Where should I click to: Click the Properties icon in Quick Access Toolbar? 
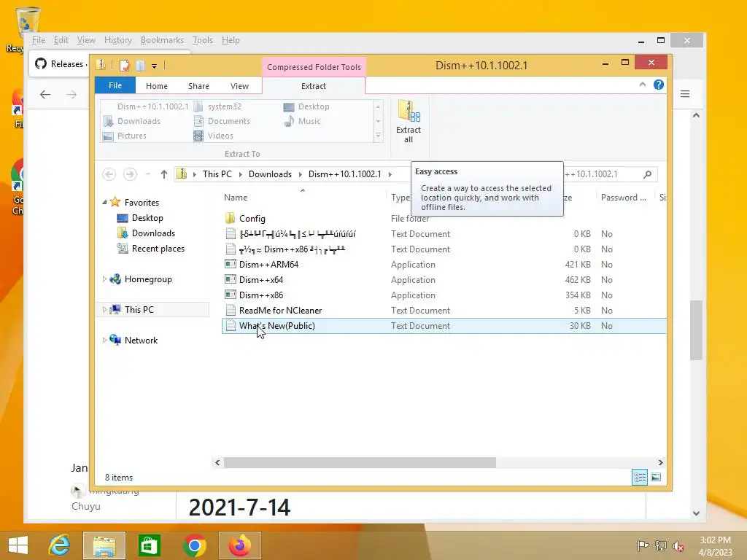[124, 65]
